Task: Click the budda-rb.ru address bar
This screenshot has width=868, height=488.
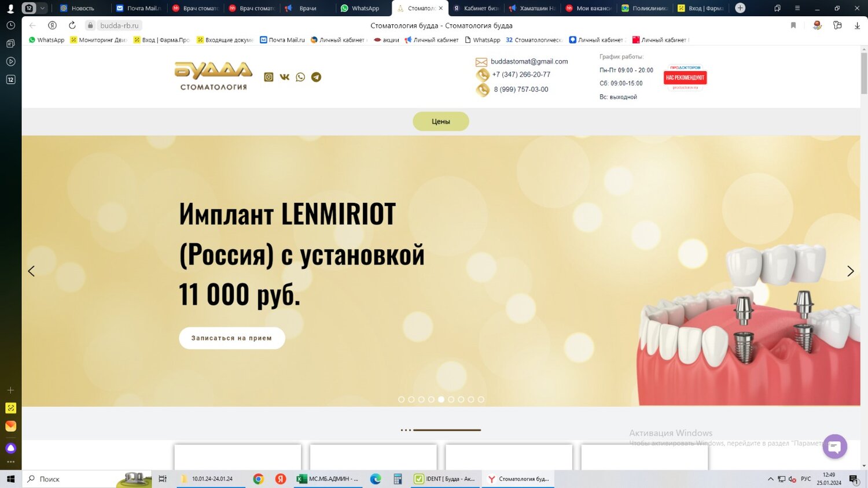Action: click(x=119, y=25)
